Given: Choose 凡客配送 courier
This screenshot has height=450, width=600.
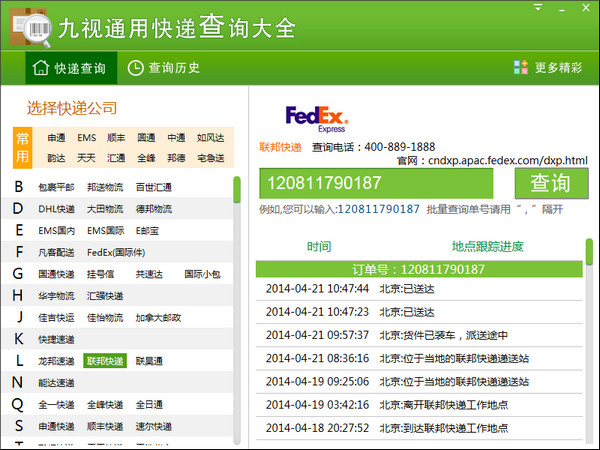Looking at the screenshot, I should click(x=56, y=253).
